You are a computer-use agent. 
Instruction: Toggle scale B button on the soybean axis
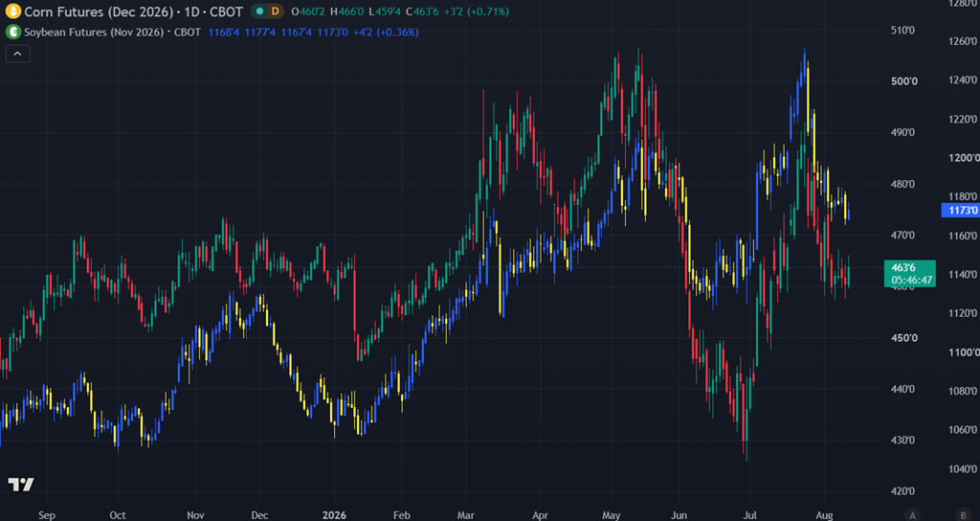[964, 515]
